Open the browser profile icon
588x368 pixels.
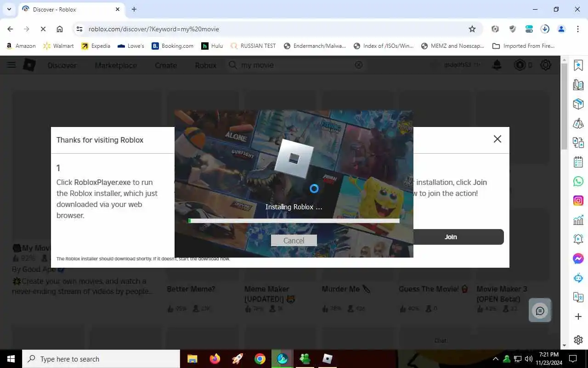tap(561, 29)
